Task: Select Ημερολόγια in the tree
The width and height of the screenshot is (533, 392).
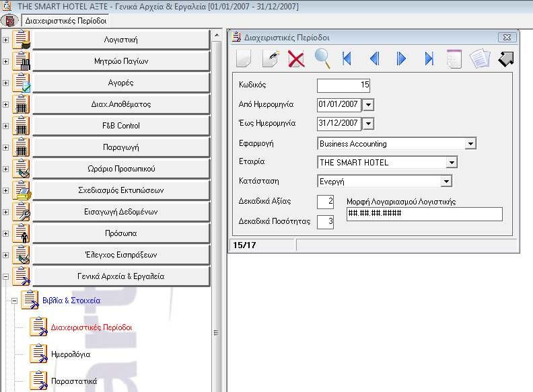Action: click(x=71, y=354)
